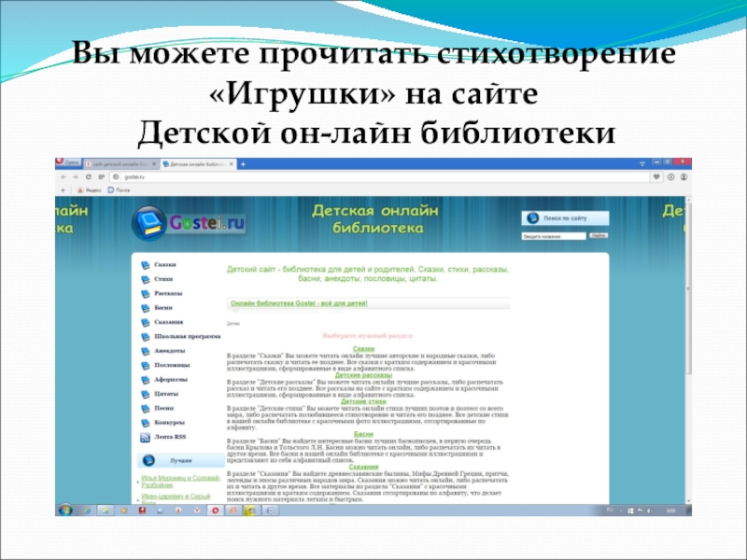The height and width of the screenshot is (560, 747).
Task: Open the profile icon at toolbar end
Action: (684, 176)
